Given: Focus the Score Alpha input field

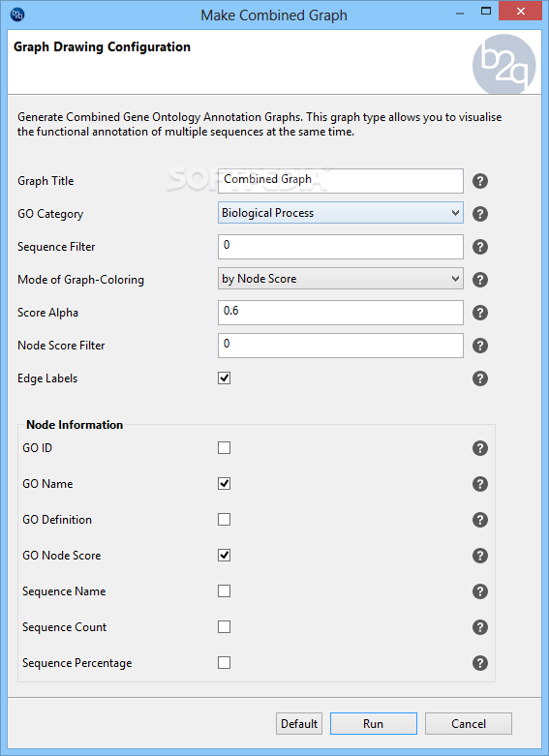Looking at the screenshot, I should click(341, 313).
